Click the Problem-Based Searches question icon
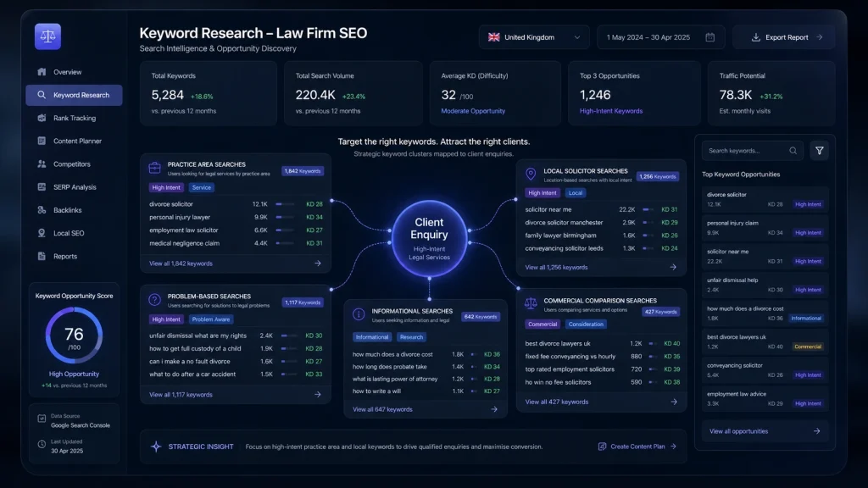This screenshot has height=488, width=868. point(154,300)
